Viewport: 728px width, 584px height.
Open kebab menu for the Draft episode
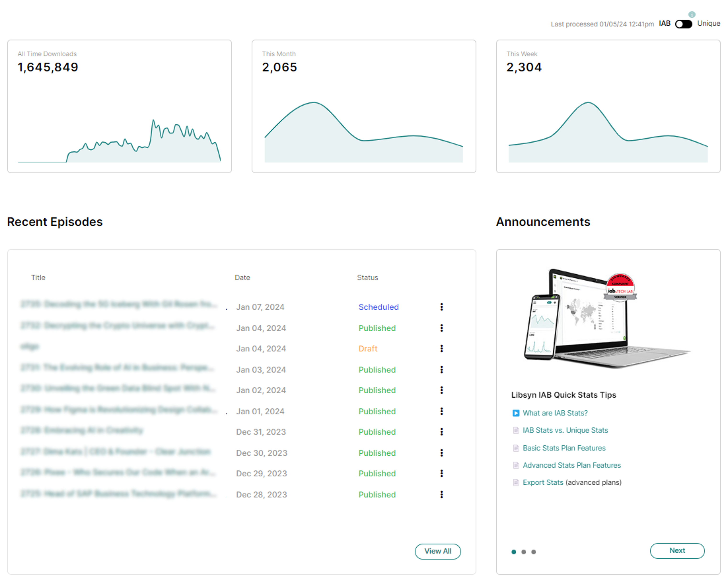click(x=441, y=348)
